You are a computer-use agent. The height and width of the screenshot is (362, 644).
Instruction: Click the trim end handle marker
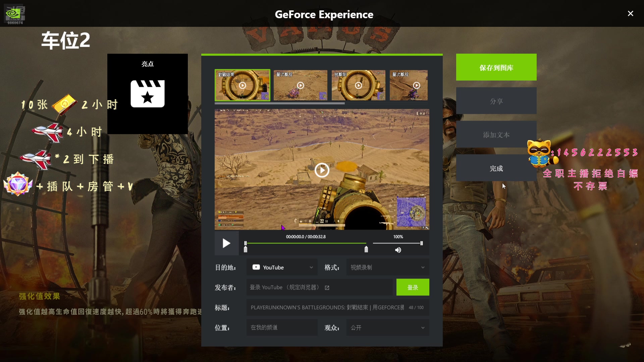(x=366, y=249)
